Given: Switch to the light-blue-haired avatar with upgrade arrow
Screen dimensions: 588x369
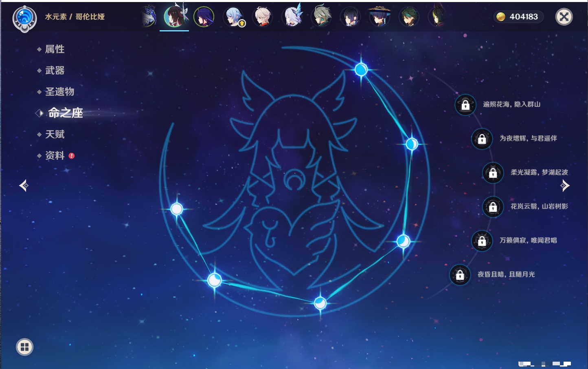Looking at the screenshot, I should pyautogui.click(x=234, y=17).
